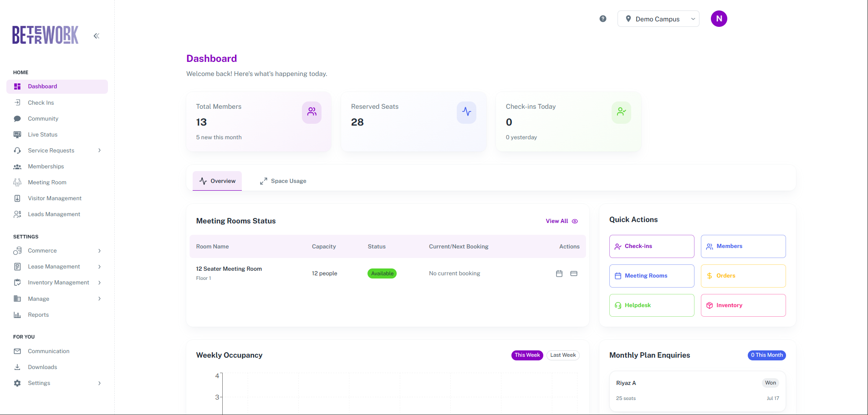
Task: Select the Leads Management icon
Action: 17,214
